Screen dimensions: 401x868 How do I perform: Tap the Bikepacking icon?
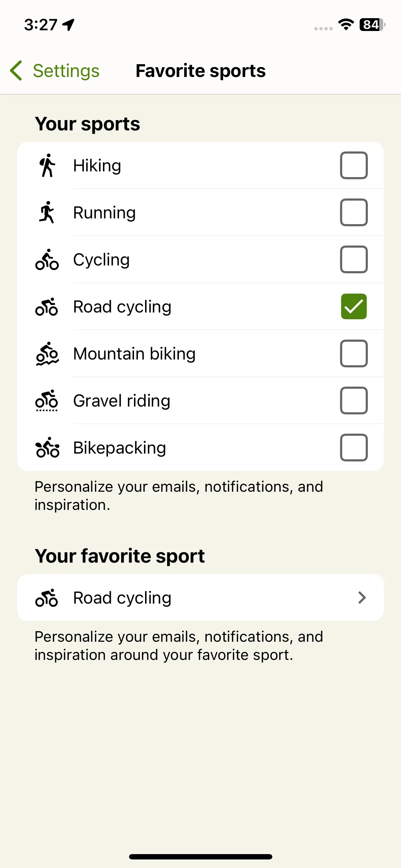[47, 448]
